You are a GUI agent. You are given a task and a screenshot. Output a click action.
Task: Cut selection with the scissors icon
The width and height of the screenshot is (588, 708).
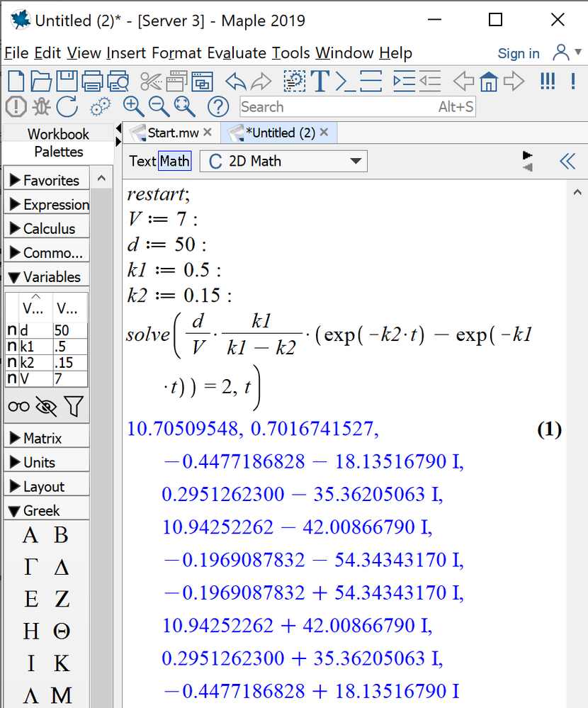151,82
